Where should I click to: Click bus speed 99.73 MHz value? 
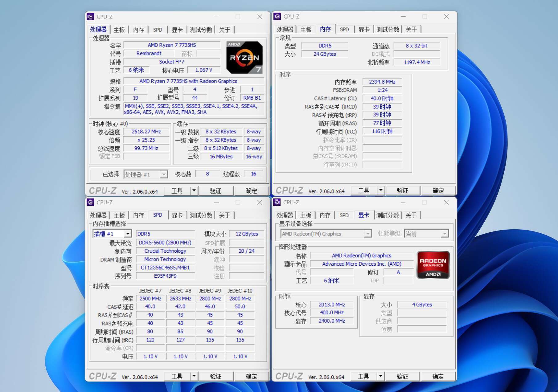coord(146,148)
